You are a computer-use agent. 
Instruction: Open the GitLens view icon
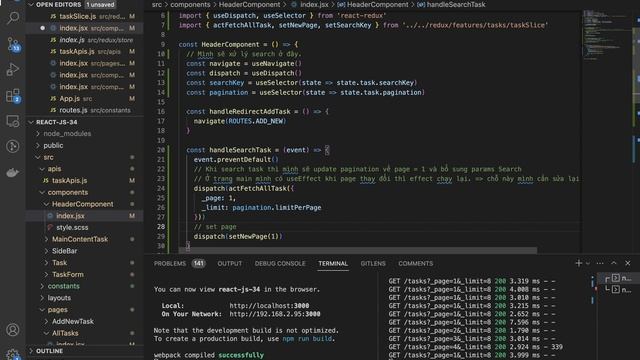(x=13, y=146)
